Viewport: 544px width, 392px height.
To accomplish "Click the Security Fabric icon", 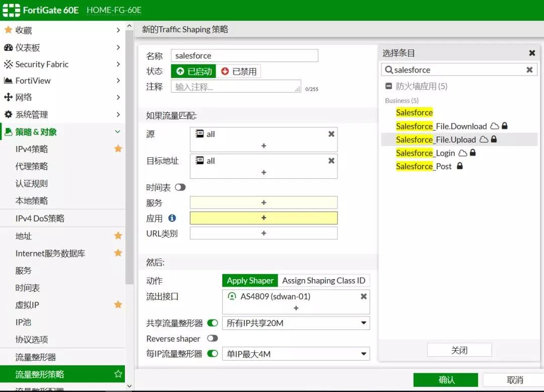I will pyautogui.click(x=9, y=64).
